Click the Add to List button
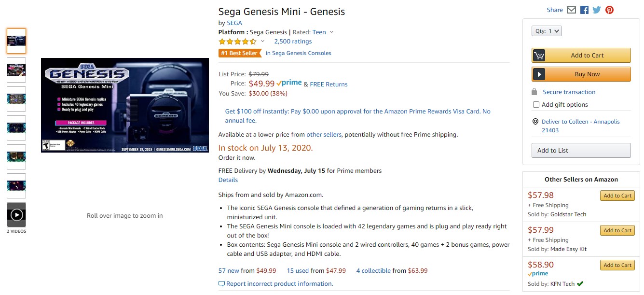This screenshot has width=644, height=295. [581, 151]
